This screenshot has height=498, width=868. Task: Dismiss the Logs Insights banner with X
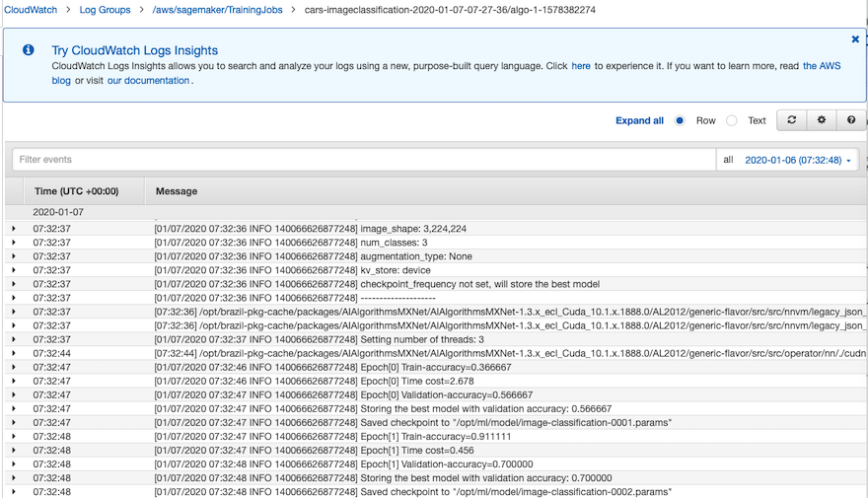pyautogui.click(x=855, y=39)
